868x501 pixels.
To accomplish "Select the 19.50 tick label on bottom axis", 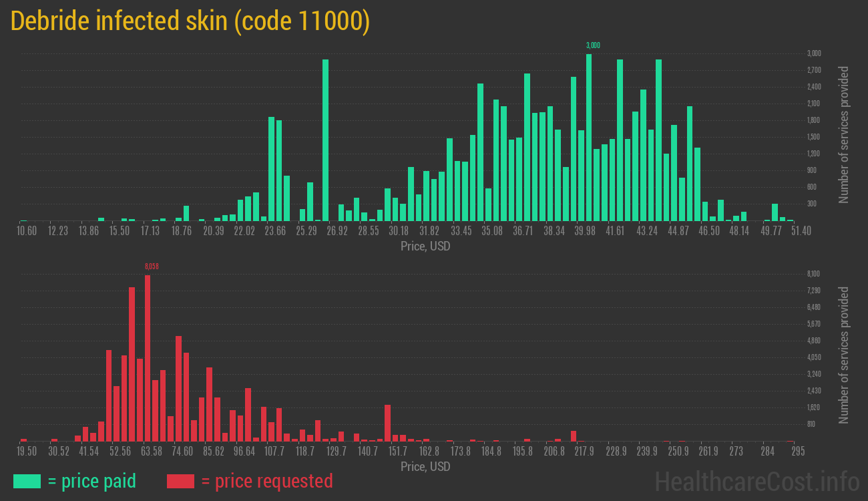I will (25, 451).
